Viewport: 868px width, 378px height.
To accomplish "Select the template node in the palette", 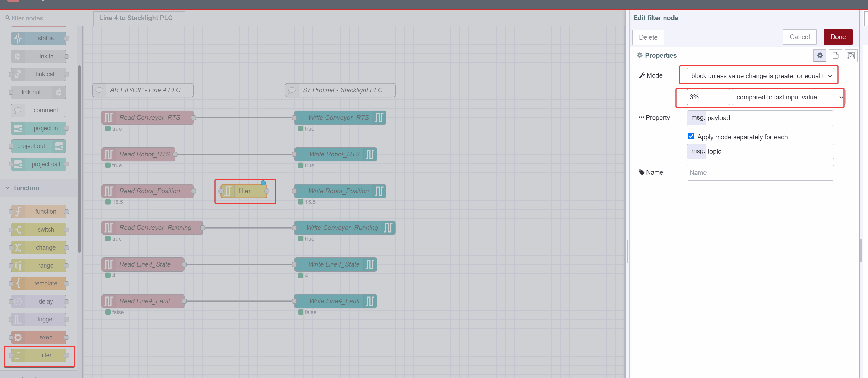I will [x=39, y=283].
